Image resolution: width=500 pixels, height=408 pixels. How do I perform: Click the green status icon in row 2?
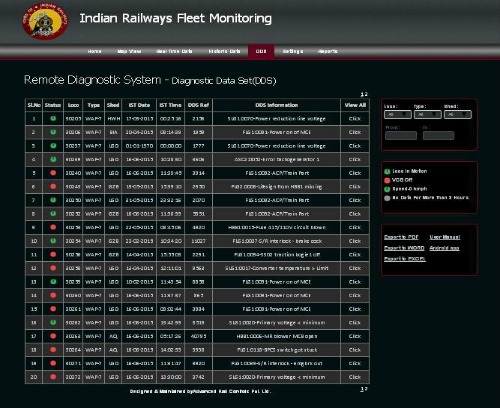53,132
